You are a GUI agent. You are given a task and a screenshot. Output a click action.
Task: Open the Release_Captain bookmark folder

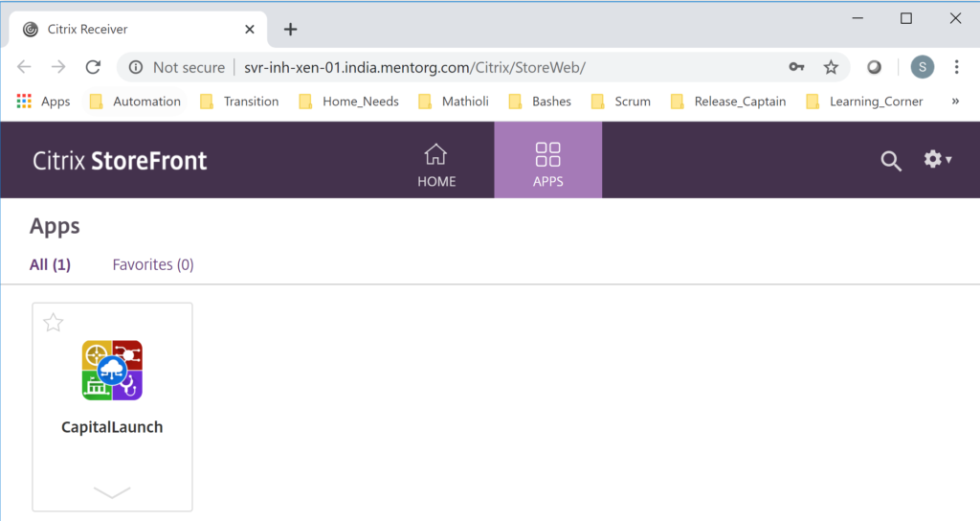pos(728,102)
